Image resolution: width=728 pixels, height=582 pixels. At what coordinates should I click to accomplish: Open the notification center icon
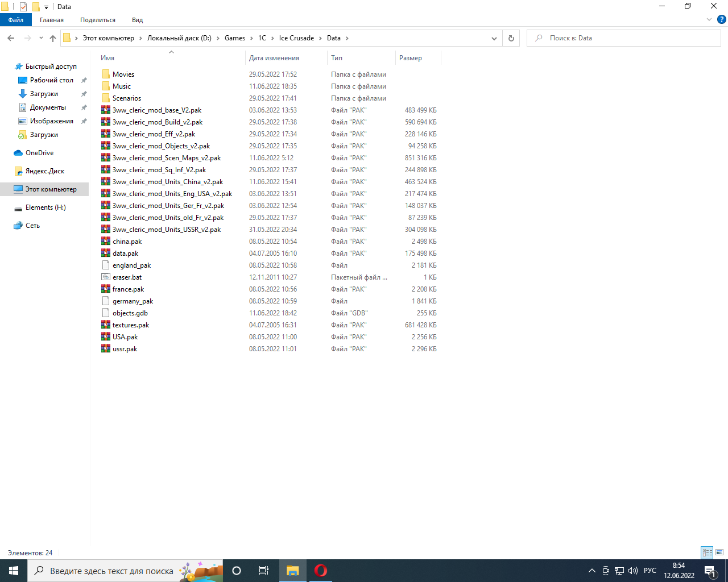[x=710, y=571]
